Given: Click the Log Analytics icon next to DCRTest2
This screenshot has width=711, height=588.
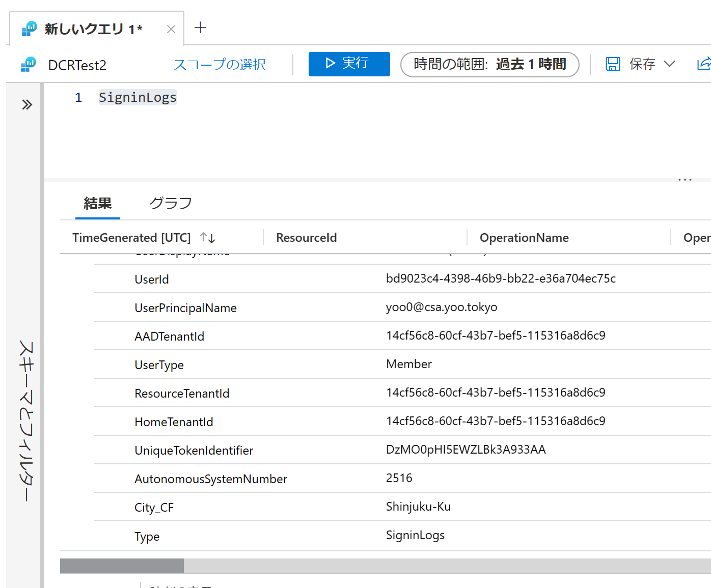Looking at the screenshot, I should pos(28,65).
